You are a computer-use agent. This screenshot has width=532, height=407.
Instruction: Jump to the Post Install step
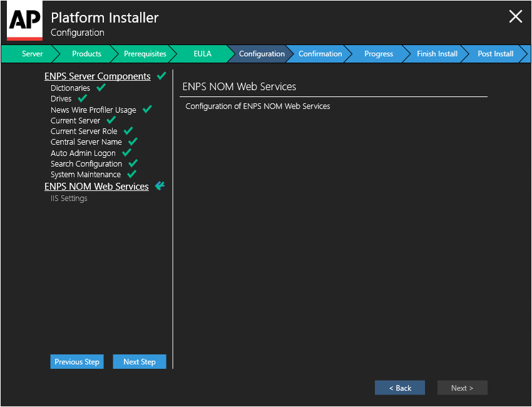point(495,54)
